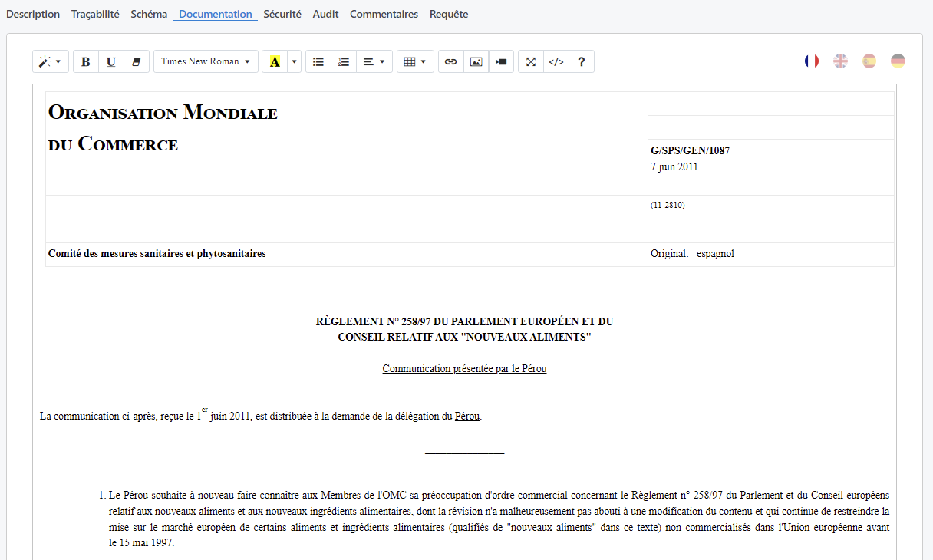The width and height of the screenshot is (933, 560).
Task: Switch to code view
Action: (556, 61)
